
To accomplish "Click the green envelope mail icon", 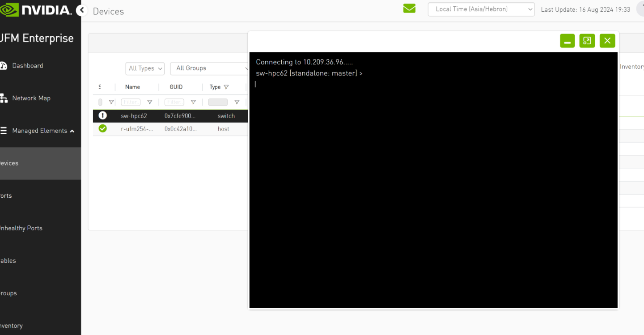I will [409, 8].
